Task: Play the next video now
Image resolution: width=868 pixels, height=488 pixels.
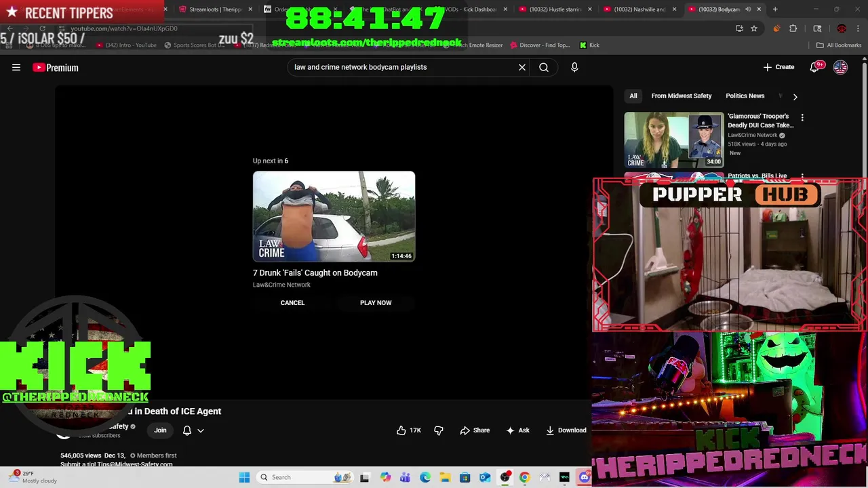Action: 376,303
